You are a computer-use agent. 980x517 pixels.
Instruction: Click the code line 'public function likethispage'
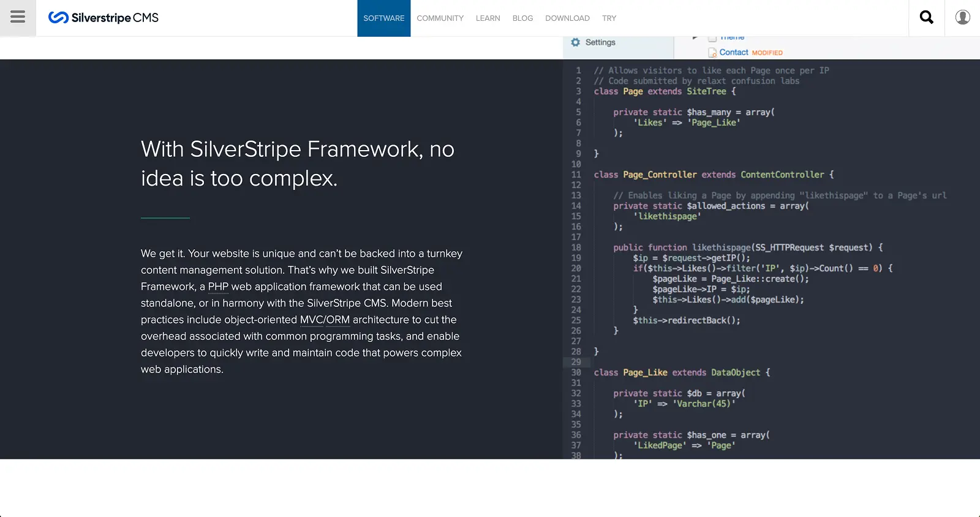point(748,247)
